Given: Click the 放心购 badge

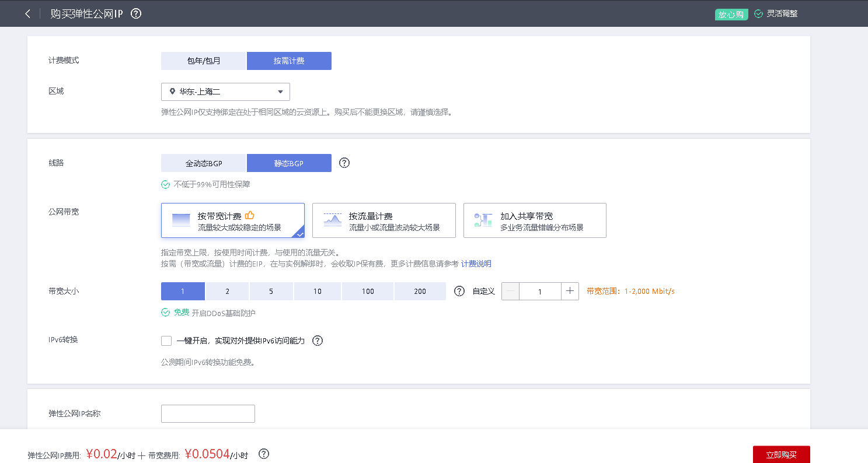Looking at the screenshot, I should pos(731,14).
